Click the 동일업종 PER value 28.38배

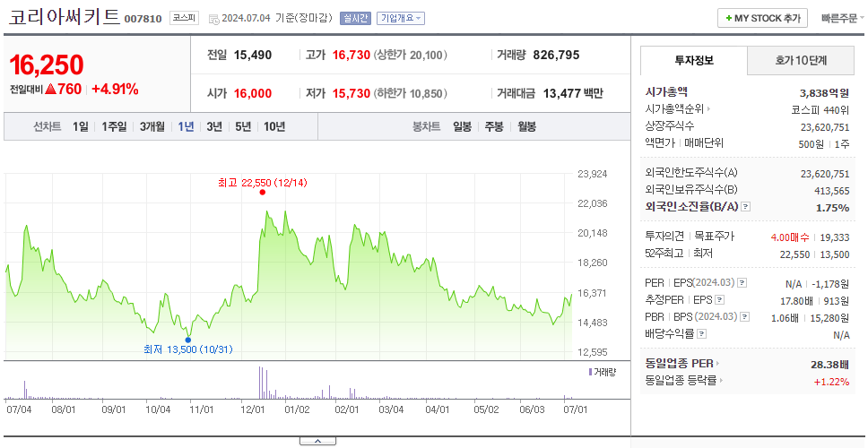(830, 365)
